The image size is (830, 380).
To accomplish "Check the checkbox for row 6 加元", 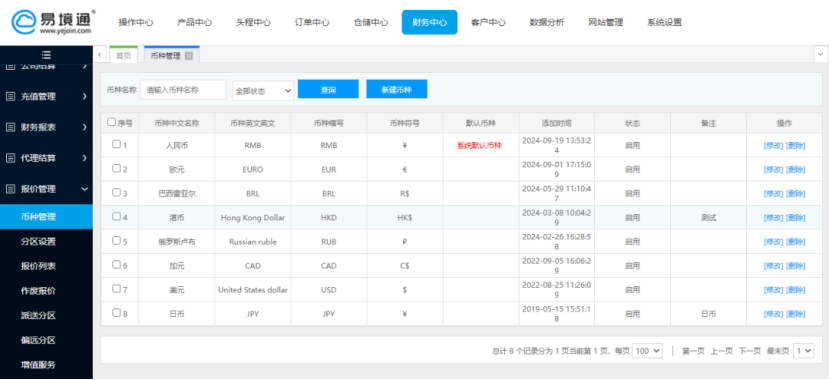I will pyautogui.click(x=116, y=265).
